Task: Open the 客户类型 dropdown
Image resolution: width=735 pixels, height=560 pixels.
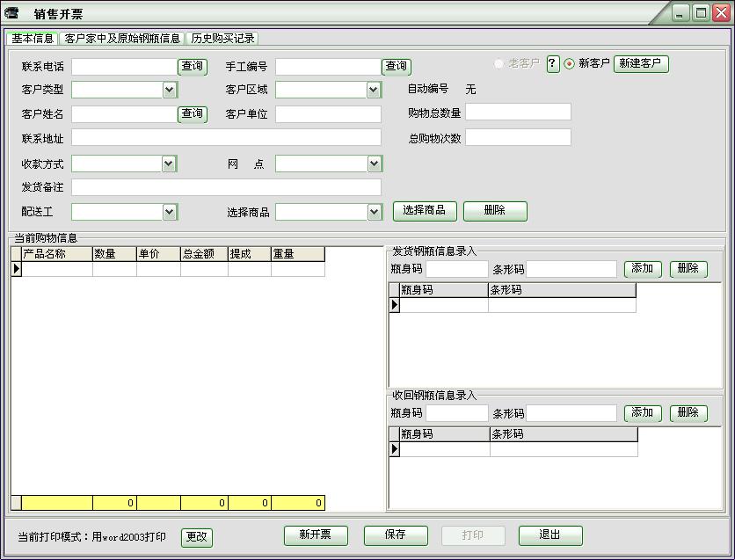Action: click(170, 90)
